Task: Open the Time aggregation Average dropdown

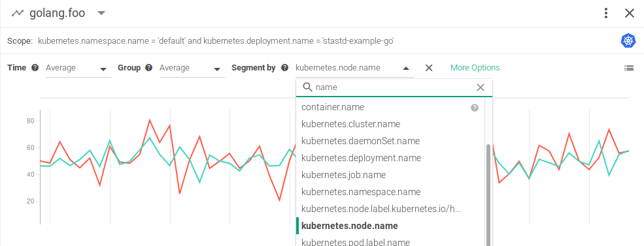Action: click(x=78, y=68)
